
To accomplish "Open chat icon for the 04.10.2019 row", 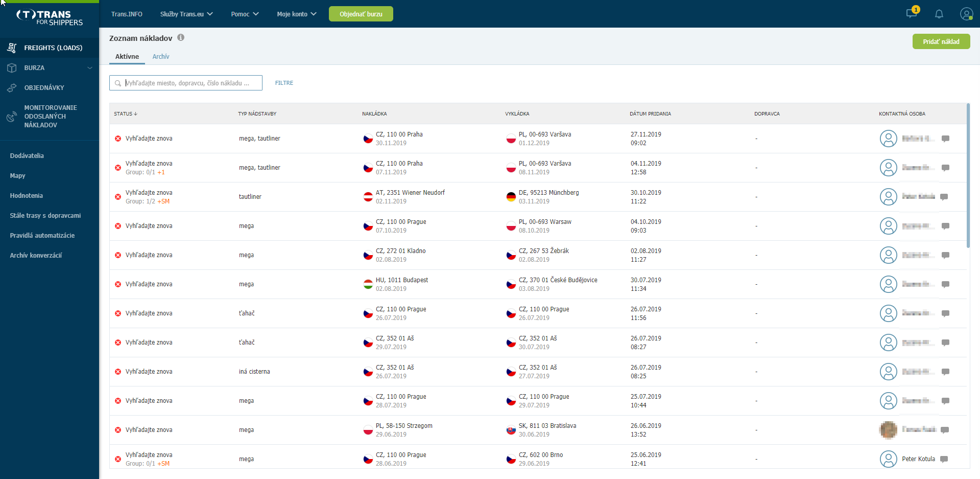I will click(x=945, y=226).
